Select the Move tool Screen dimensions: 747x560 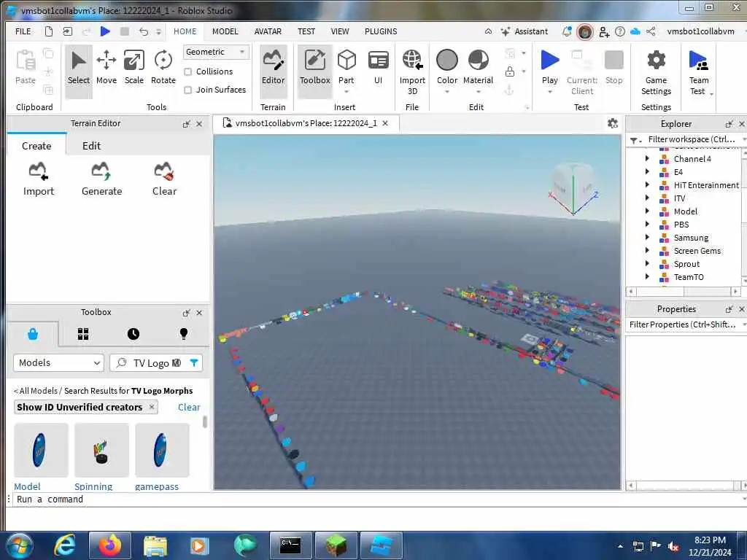click(107, 68)
